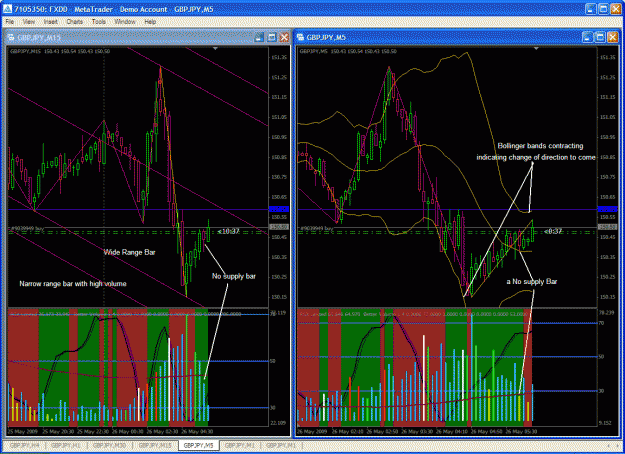The height and width of the screenshot is (454, 625).
Task: Maximize the GBPJPY,M5 chart window
Action: coord(600,37)
